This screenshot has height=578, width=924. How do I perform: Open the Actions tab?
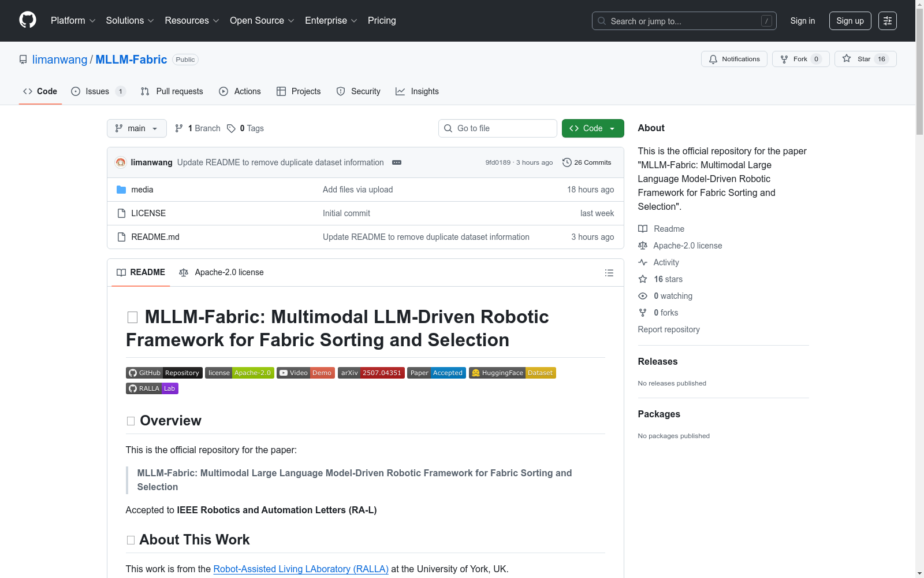[x=240, y=91]
